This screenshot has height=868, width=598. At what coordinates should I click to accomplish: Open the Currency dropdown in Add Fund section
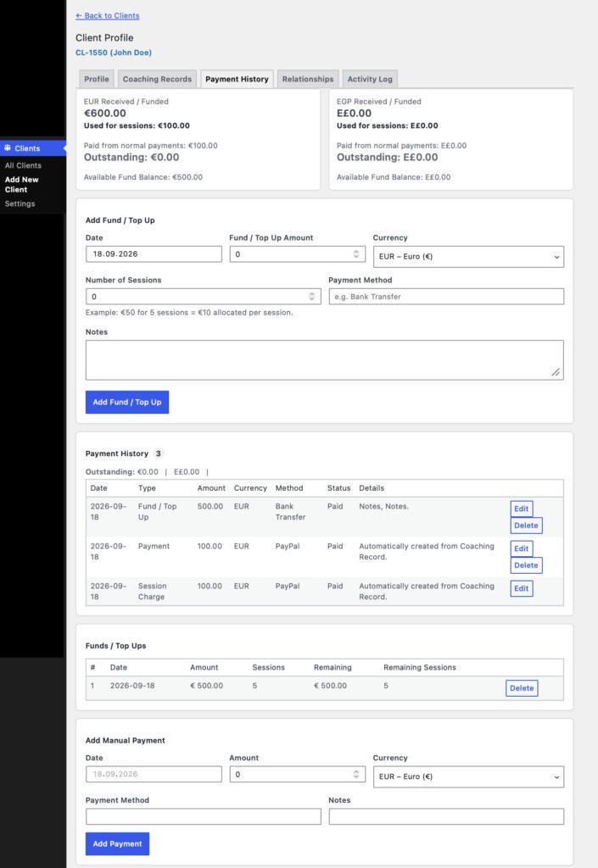pyautogui.click(x=468, y=256)
